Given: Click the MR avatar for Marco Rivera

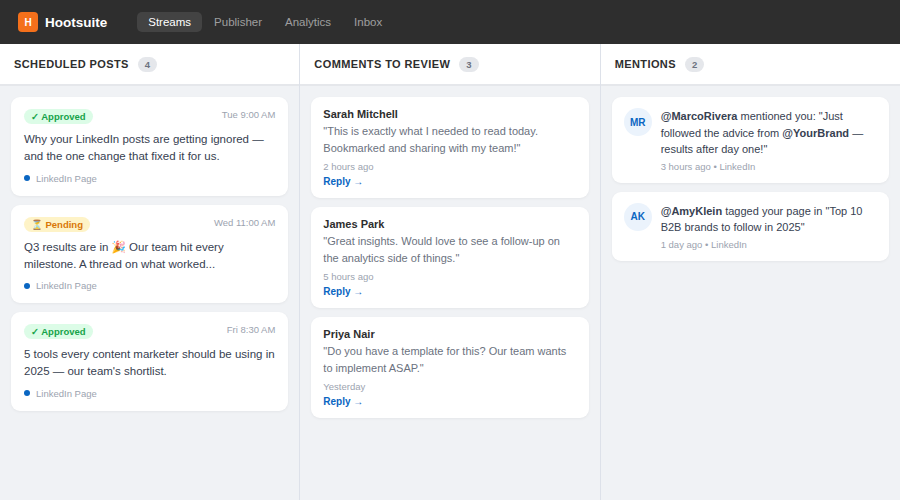Looking at the screenshot, I should (638, 122).
